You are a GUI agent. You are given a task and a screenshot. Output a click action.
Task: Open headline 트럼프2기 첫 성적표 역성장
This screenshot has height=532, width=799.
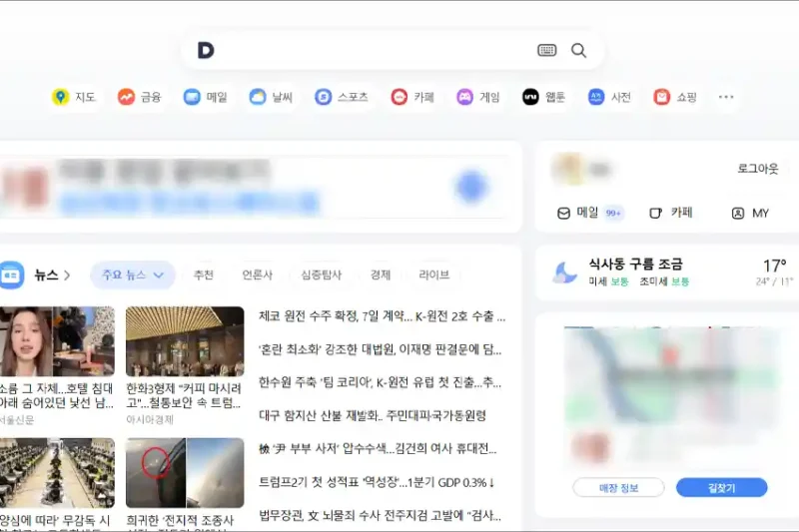pos(377,482)
